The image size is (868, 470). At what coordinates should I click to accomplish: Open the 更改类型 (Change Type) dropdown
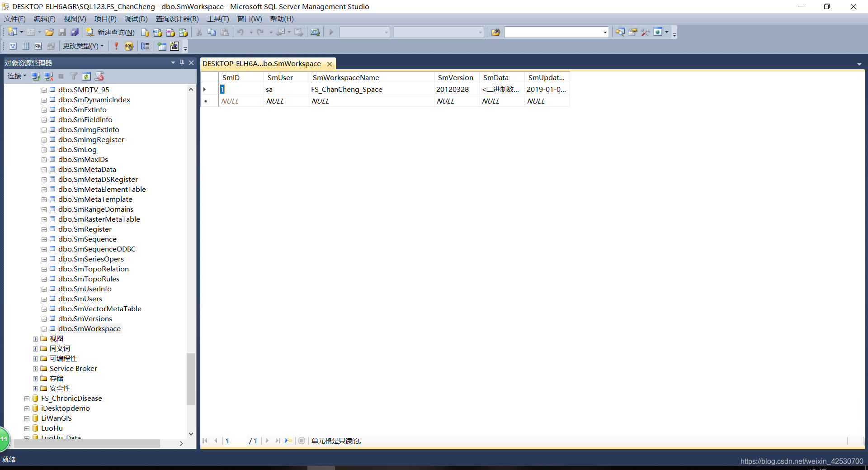tap(83, 46)
